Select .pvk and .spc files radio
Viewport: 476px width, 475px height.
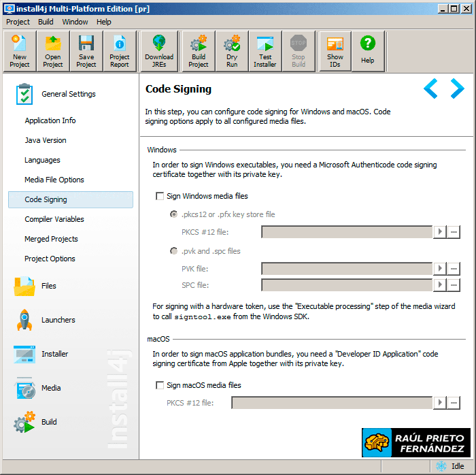[x=173, y=251]
